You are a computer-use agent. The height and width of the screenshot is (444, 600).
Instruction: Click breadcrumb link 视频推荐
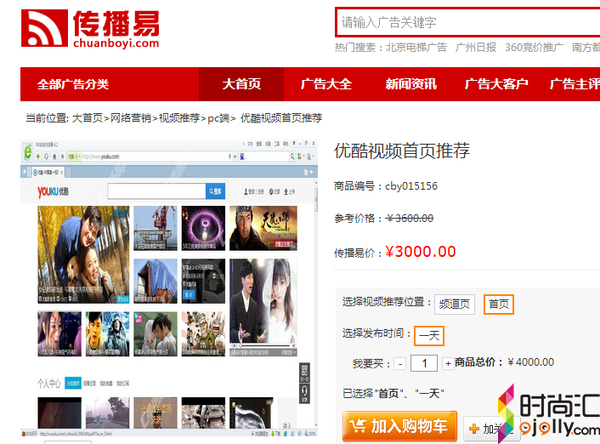(179, 118)
